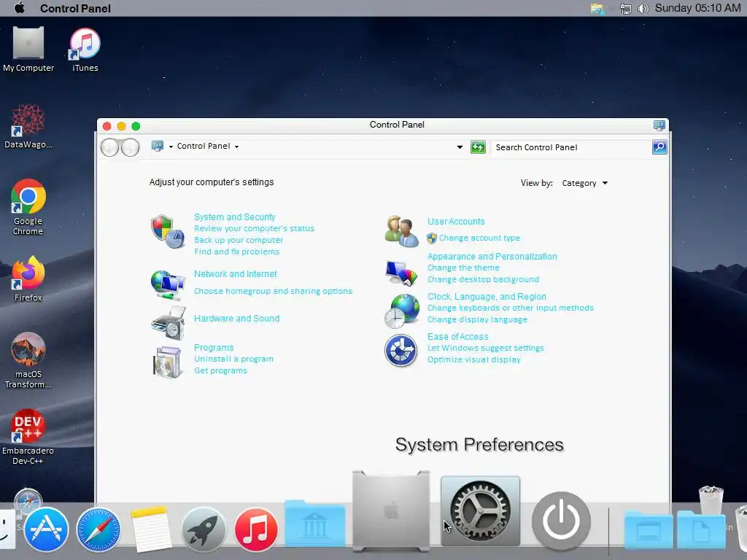Click the Control Panel menu bar title
This screenshot has width=747, height=560.
point(75,9)
